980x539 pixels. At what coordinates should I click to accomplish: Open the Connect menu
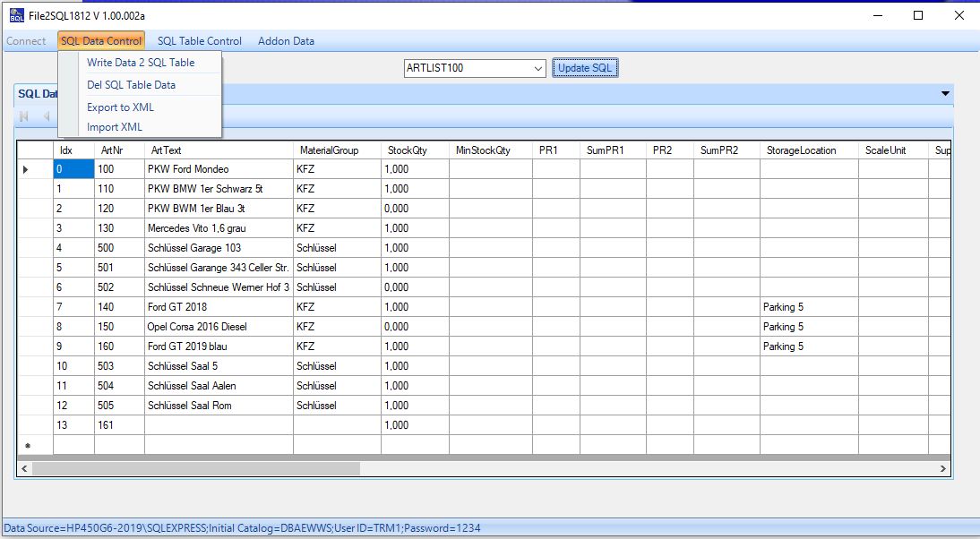pyautogui.click(x=26, y=41)
